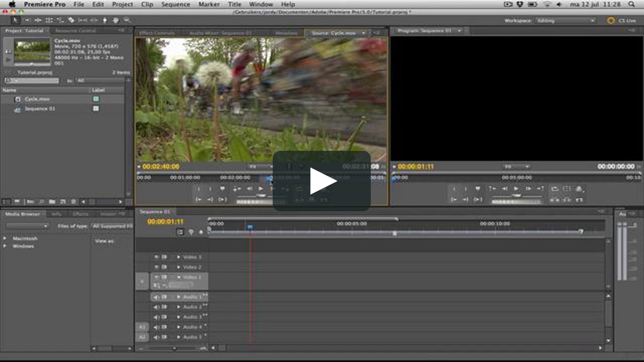Click the A2 source track indicator
Viewport: 644px width, 362px height.
pyautogui.click(x=142, y=337)
